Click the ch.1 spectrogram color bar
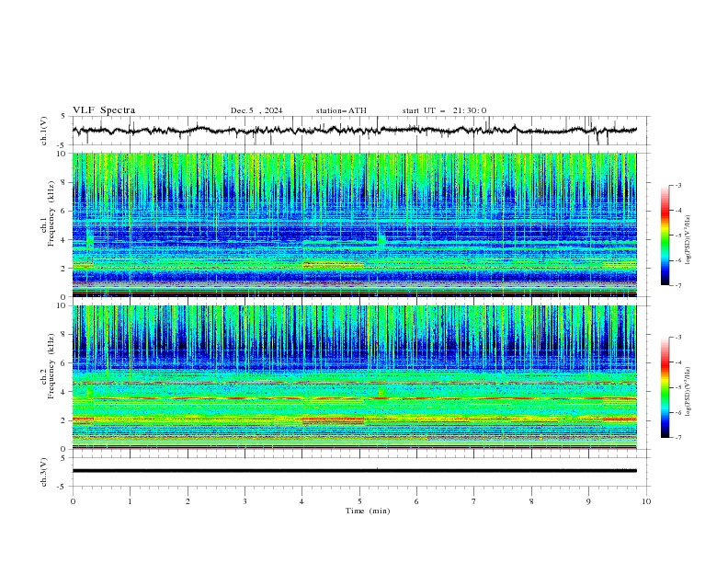The width and height of the screenshot is (728, 563). 665,236
